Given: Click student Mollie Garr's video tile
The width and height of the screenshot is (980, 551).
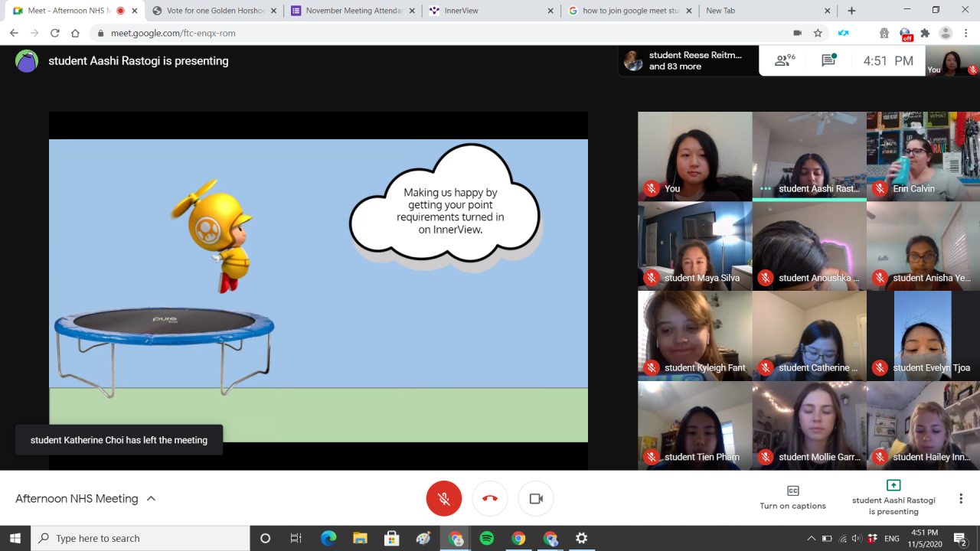Looking at the screenshot, I should coord(809,425).
